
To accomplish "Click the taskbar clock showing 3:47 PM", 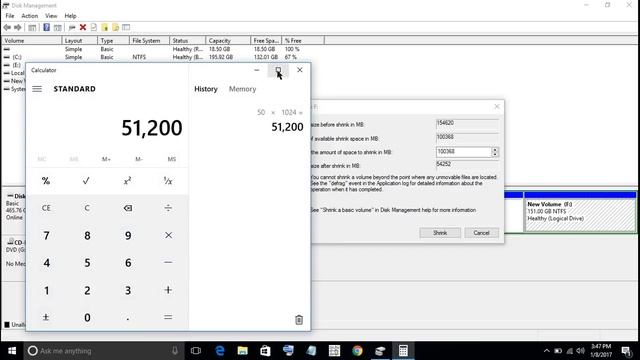I will (x=601, y=351).
